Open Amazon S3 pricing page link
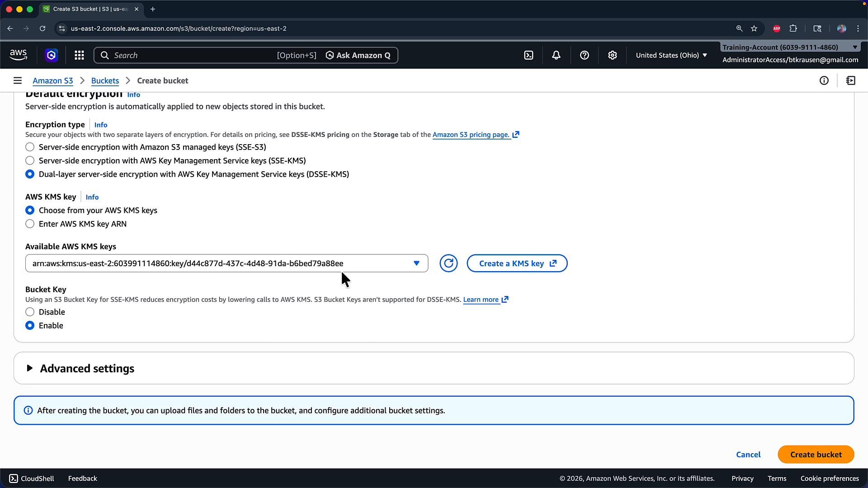Image resolution: width=868 pixels, height=488 pixels. click(476, 135)
